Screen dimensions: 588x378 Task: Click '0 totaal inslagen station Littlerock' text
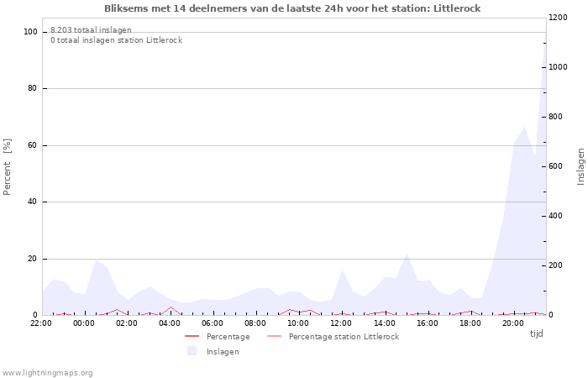[x=116, y=40]
